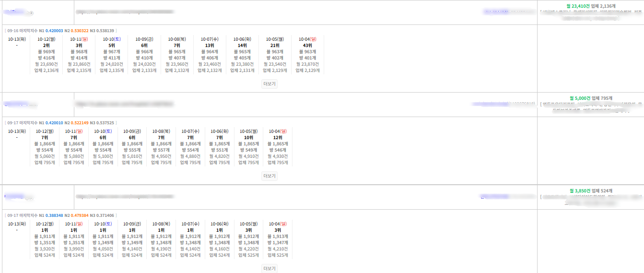The width and height of the screenshot is (644, 273).
Task: Click the 월 4,210건 value
Action: [278, 249]
